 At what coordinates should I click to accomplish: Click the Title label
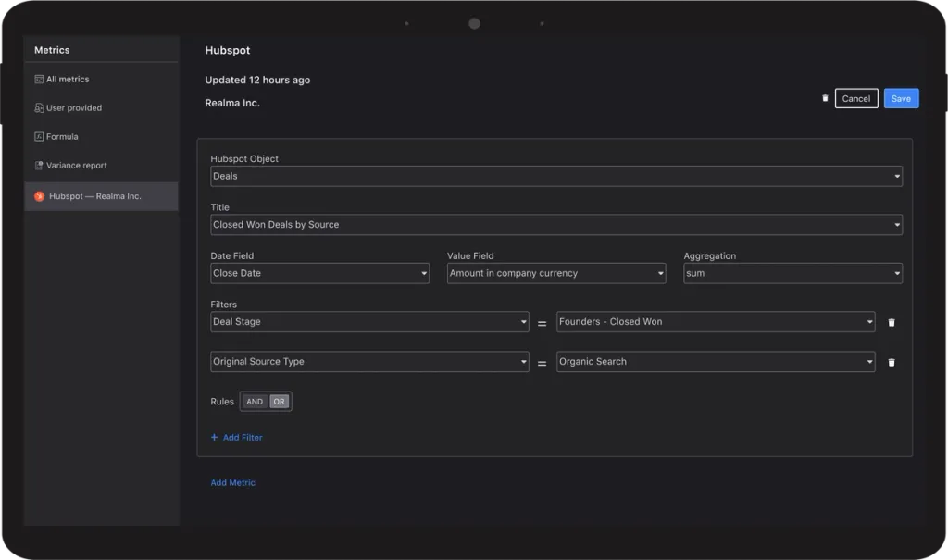(x=219, y=206)
